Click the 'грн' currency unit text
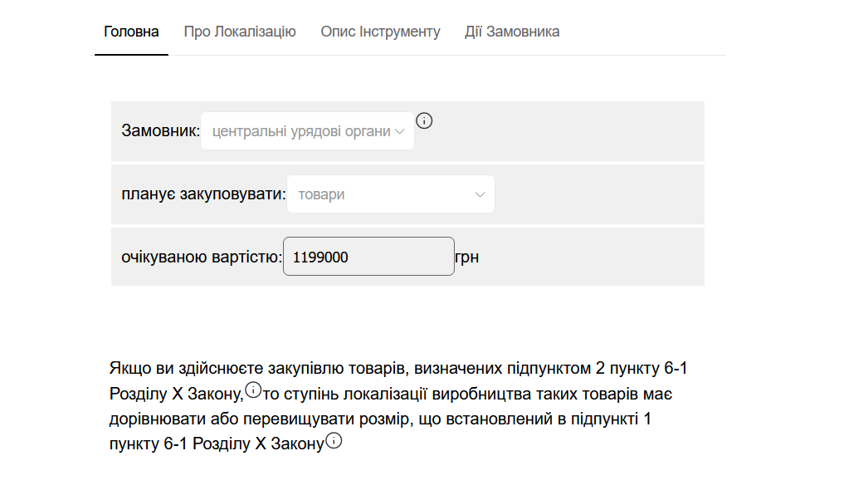This screenshot has width=868, height=500. 466,257
